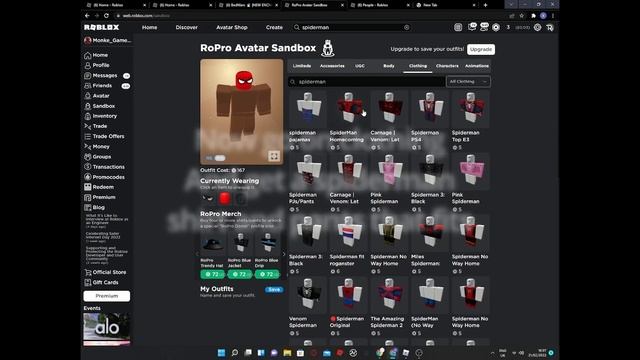Open Transactions in the left sidebar

[104, 167]
